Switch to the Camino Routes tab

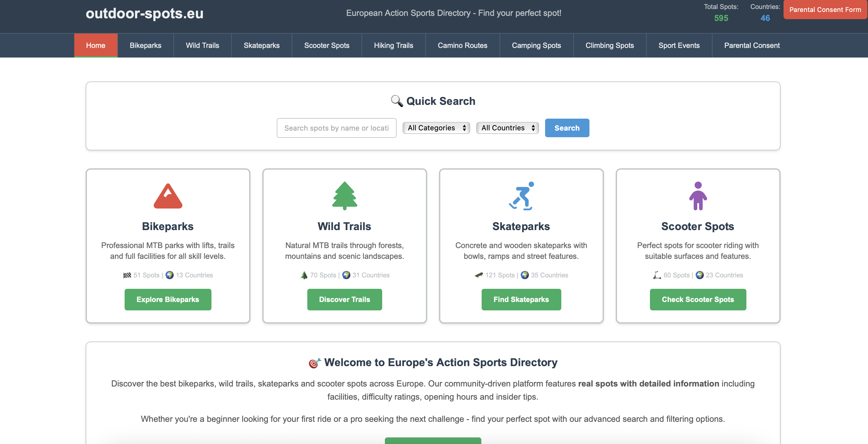pyautogui.click(x=462, y=46)
